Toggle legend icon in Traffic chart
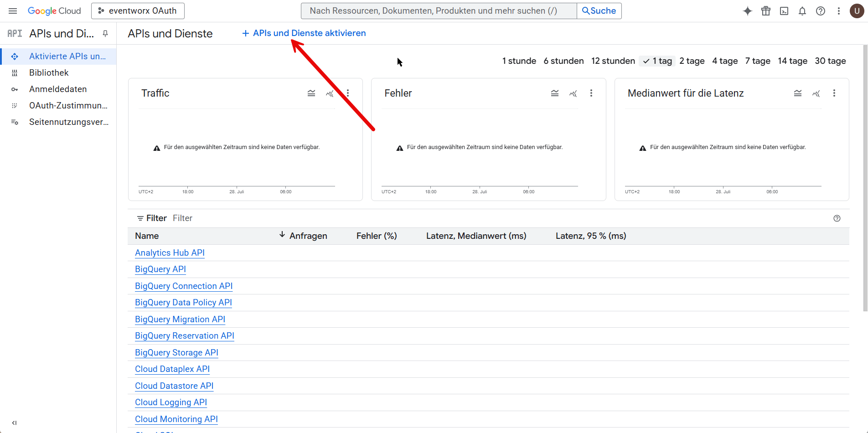Screen dimensions: 868x433 pyautogui.click(x=311, y=93)
